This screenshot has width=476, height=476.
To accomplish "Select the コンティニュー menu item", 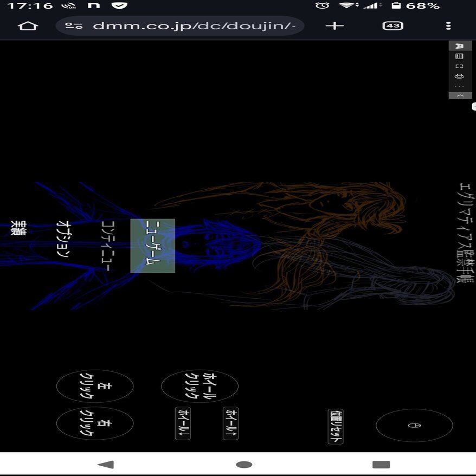I will point(108,246).
